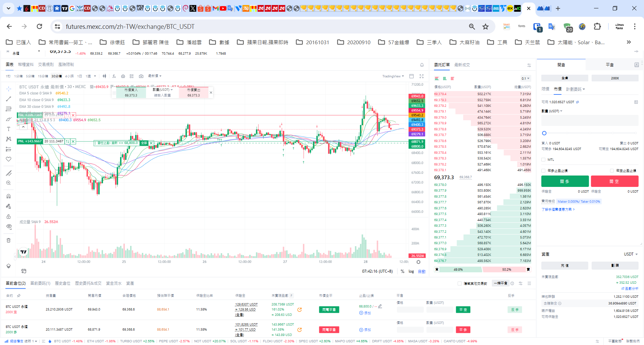This screenshot has height=345, width=644.
Task: Open chart settings gear below price axis
Action: 418,262
